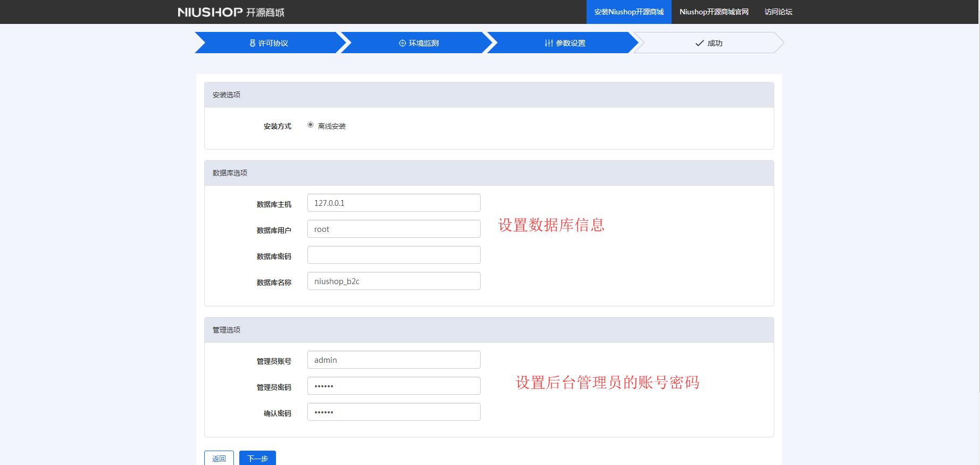Click the 环境监测 step icon

point(403,43)
